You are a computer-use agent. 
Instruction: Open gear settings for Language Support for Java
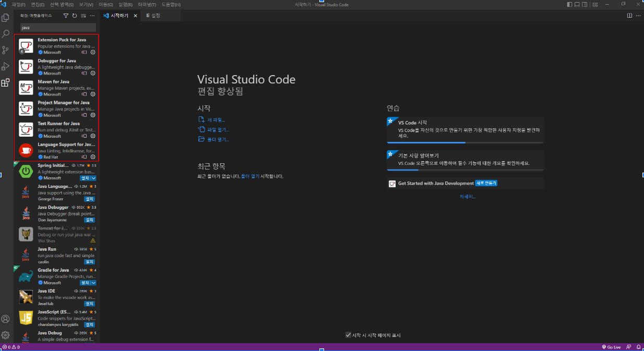click(x=93, y=156)
